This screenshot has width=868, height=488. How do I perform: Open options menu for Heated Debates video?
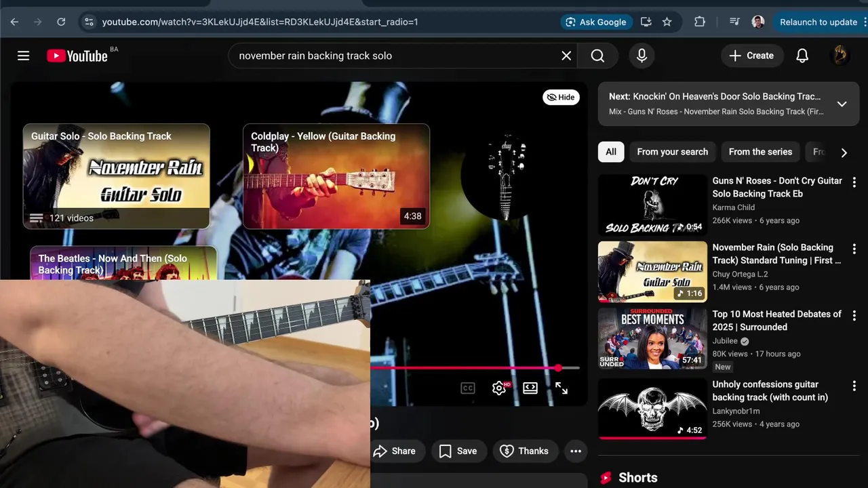(x=854, y=316)
